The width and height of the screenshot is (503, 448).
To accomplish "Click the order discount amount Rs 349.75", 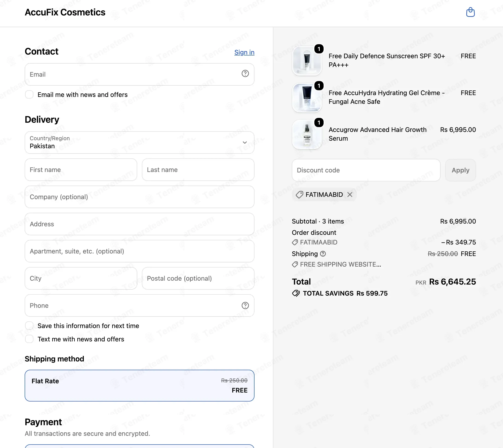I will click(x=459, y=242).
